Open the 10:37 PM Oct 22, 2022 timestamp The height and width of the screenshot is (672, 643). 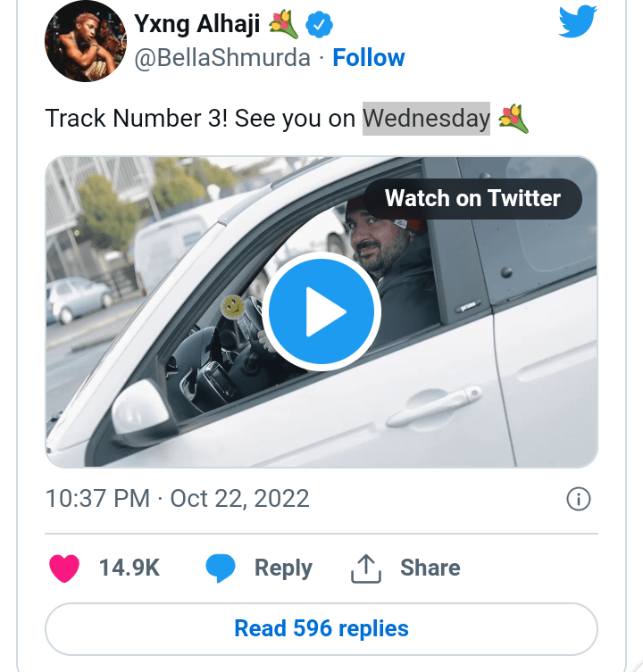pos(178,499)
